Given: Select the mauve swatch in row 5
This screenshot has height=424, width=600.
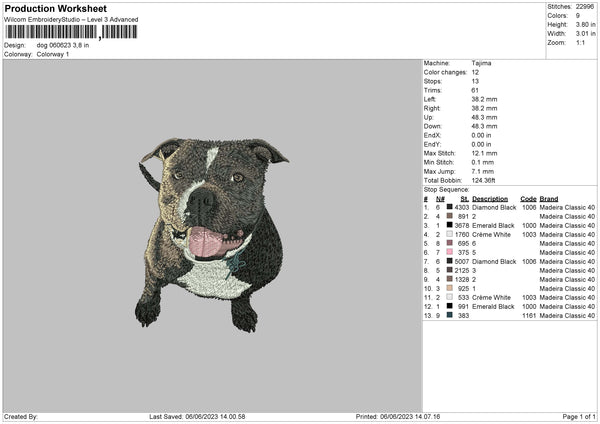Looking at the screenshot, I should pyautogui.click(x=450, y=243).
